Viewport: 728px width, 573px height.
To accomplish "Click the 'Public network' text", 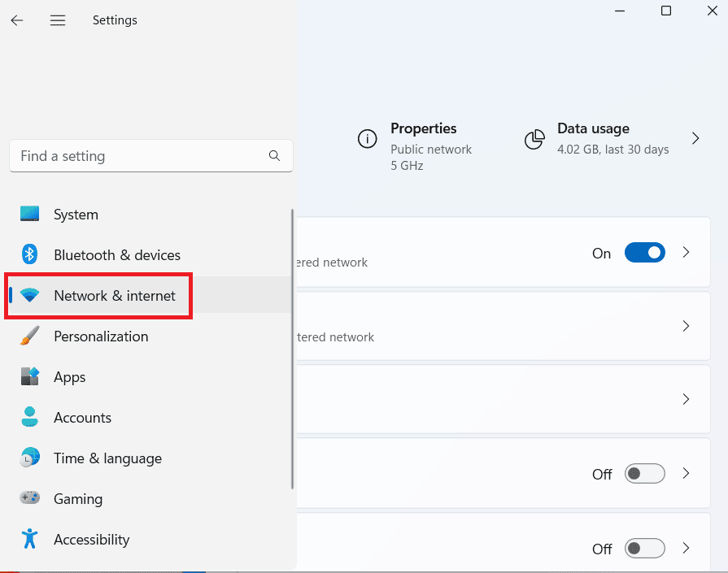I will [431, 150].
